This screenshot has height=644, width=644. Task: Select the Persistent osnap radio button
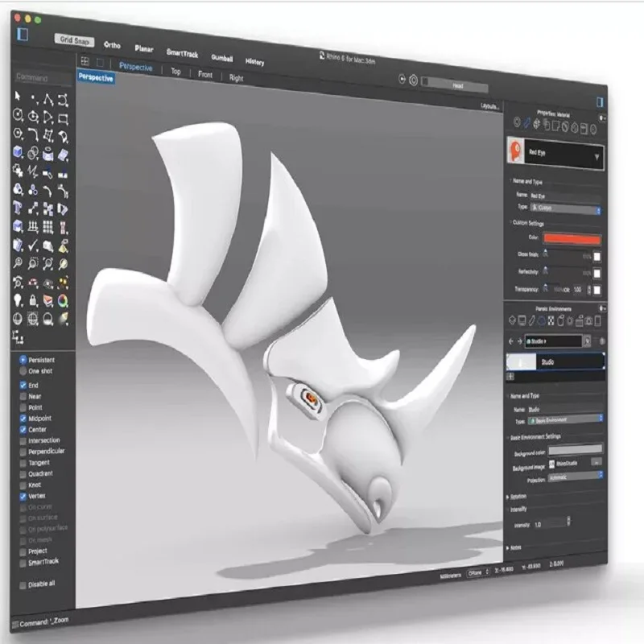23,359
